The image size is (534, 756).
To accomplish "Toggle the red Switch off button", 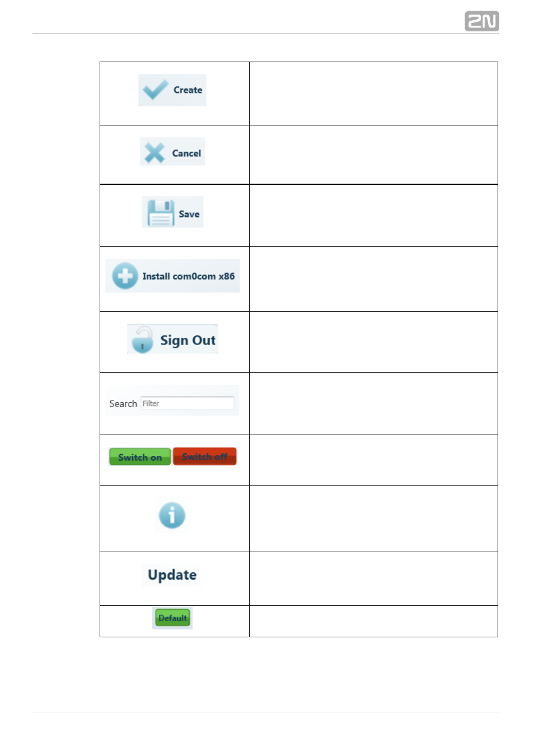I will coord(205,456).
